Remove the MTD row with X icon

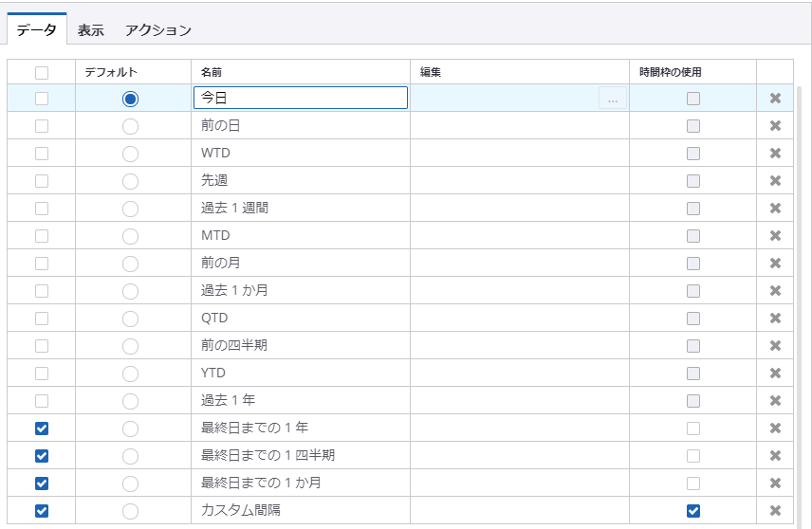pos(775,236)
